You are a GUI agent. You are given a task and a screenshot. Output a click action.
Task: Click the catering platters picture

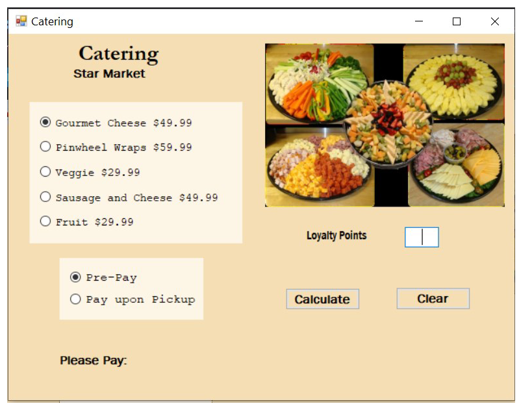(385, 125)
